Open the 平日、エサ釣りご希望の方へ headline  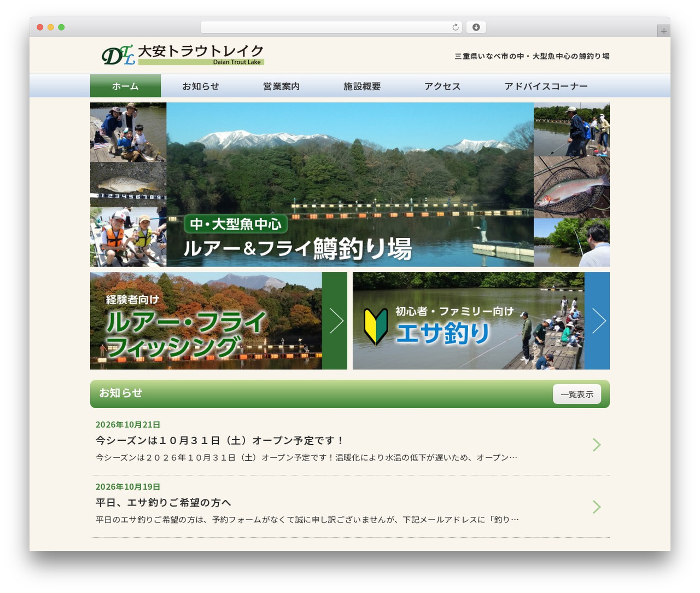coord(164,503)
